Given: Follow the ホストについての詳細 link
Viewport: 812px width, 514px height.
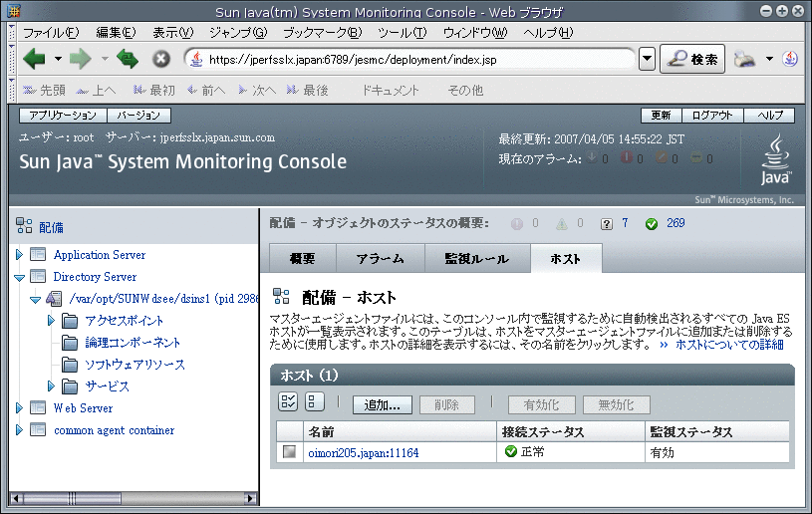Looking at the screenshot, I should click(729, 345).
